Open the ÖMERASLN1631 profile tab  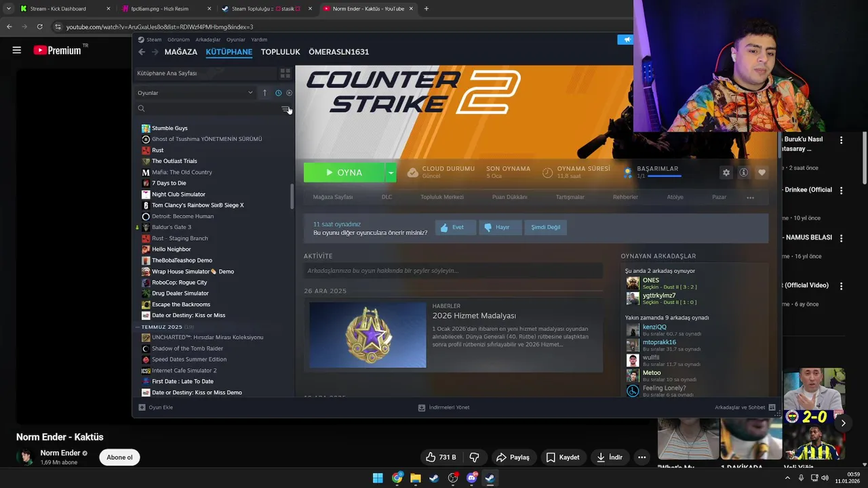[x=338, y=52]
